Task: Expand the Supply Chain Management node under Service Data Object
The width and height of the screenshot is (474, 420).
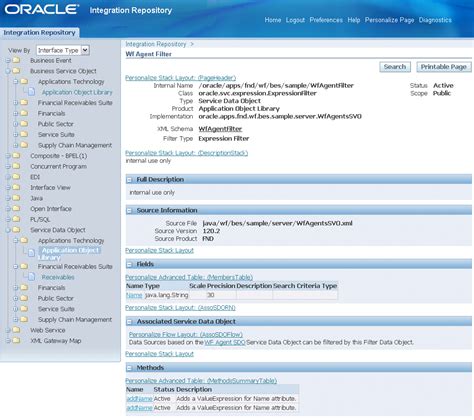Action: pyautogui.click(x=15, y=319)
